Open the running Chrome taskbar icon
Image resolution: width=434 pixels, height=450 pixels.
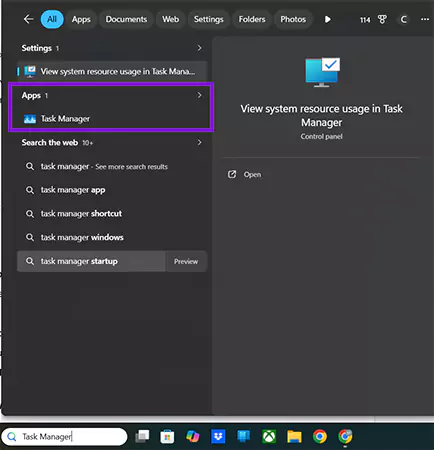pyautogui.click(x=345, y=436)
